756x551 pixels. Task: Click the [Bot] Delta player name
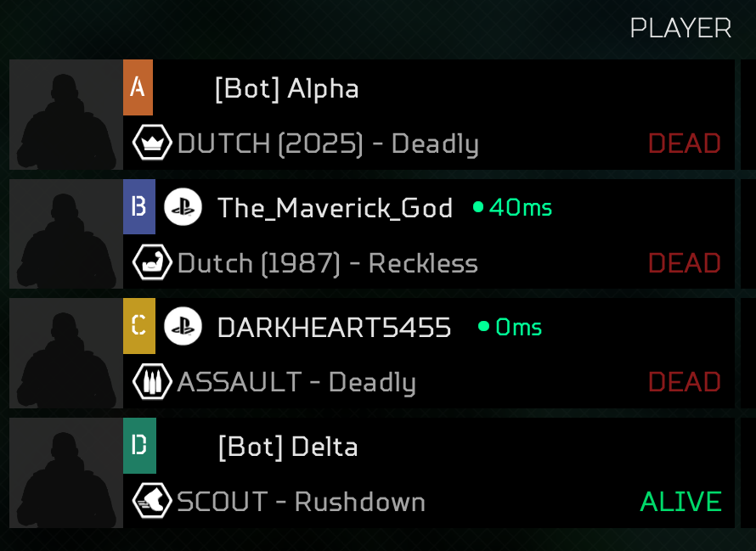pyautogui.click(x=288, y=447)
